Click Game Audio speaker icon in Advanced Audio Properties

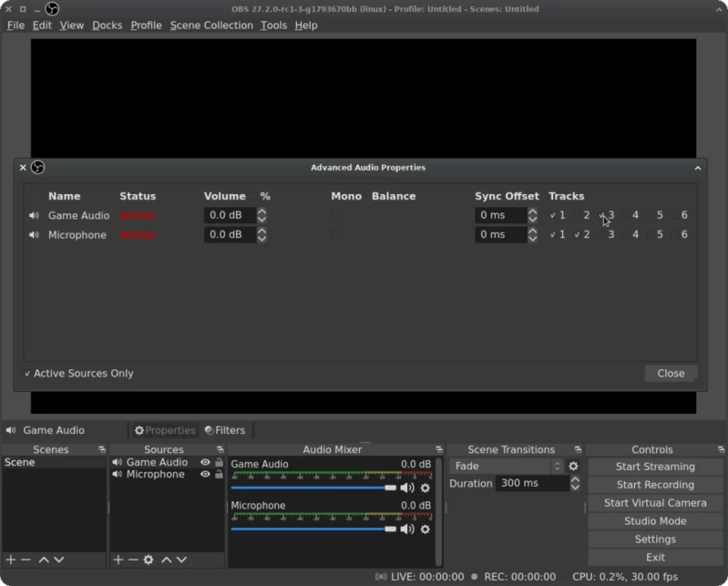click(34, 215)
